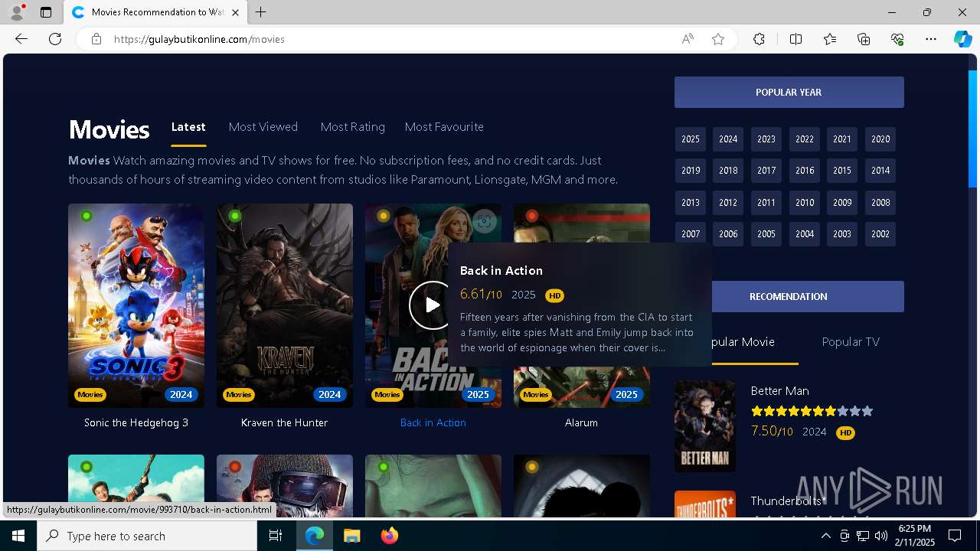Add page to favorites star icon
This screenshot has height=551, width=980.
click(x=718, y=39)
